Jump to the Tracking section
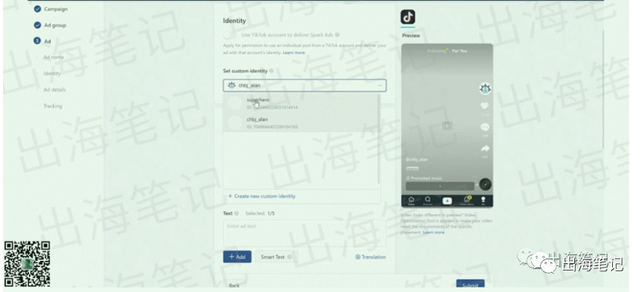Viewport: 644px width, 292px height. tap(53, 106)
